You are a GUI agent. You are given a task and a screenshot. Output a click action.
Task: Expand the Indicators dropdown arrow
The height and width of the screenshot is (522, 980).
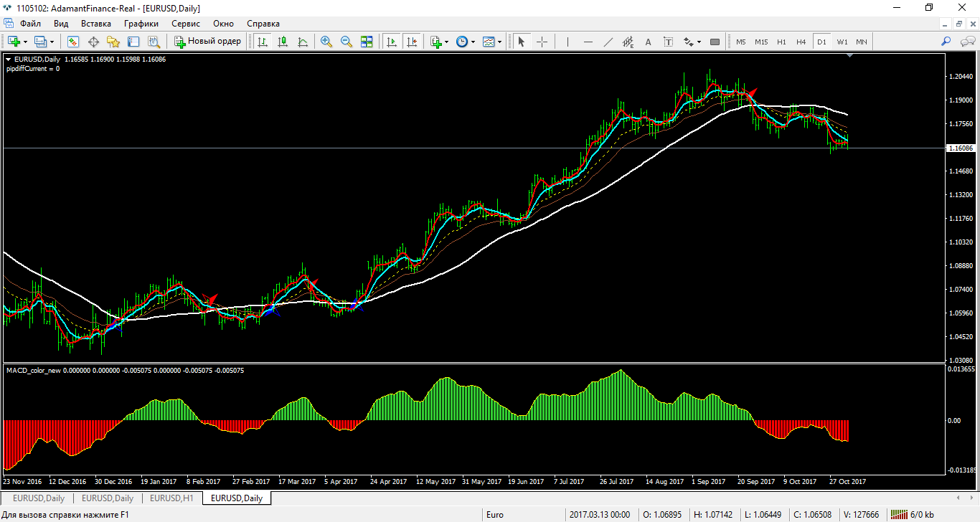tap(447, 42)
